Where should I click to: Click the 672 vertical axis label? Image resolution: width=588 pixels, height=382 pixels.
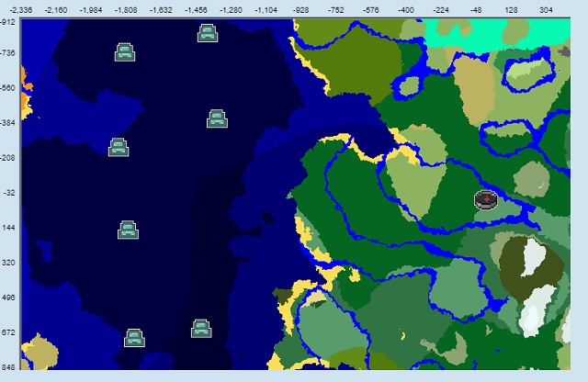(x=9, y=332)
